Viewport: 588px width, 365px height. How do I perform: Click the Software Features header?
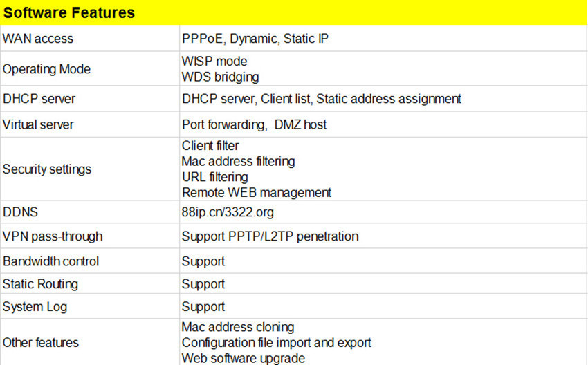click(69, 13)
